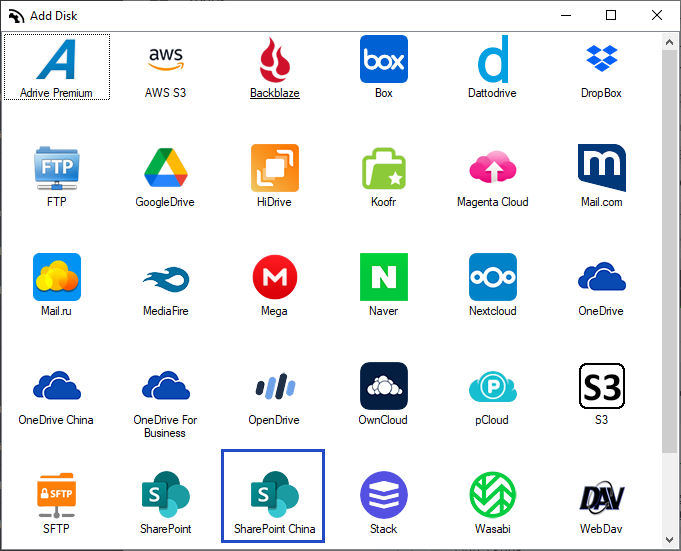Pick the Mega red M icon
681x551 pixels.
coord(275,277)
